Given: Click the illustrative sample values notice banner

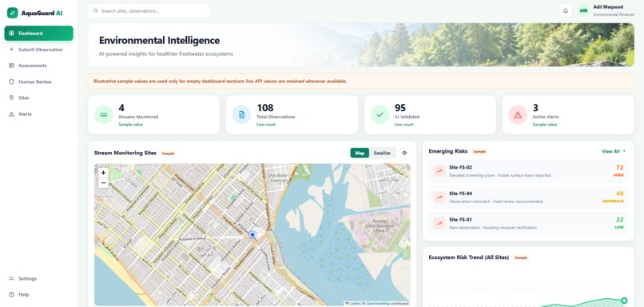Looking at the screenshot, I should coord(361,81).
